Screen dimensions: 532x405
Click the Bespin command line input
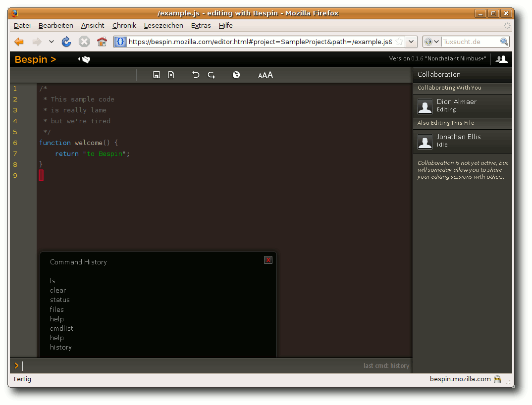click(x=190, y=366)
